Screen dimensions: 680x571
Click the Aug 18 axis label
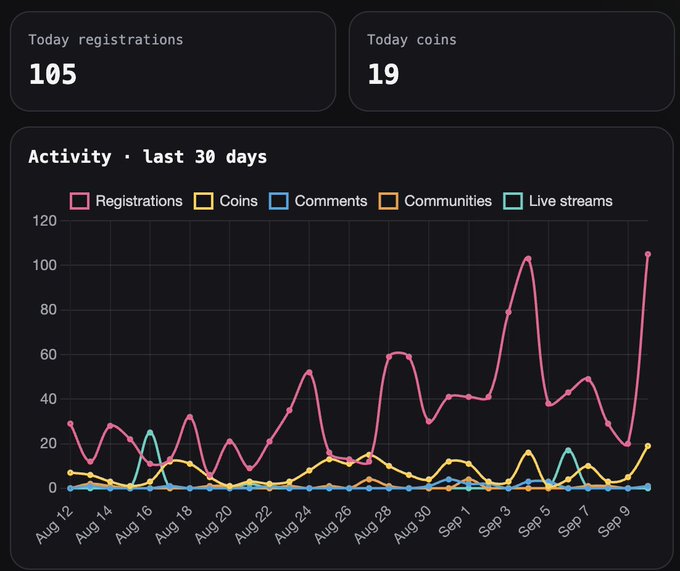174,523
